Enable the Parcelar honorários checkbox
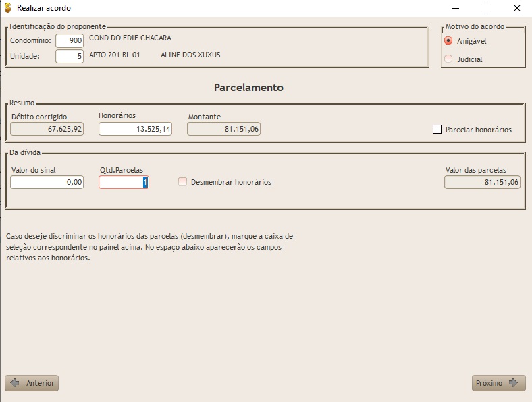Screen dimensions: 532x402 437,130
